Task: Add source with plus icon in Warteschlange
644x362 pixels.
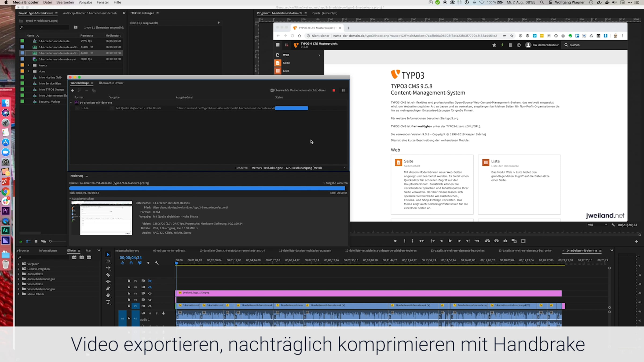Action: (72, 91)
